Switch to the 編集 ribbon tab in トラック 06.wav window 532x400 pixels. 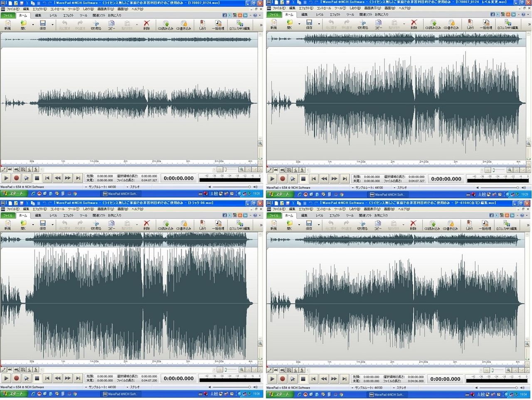[x=38, y=215]
